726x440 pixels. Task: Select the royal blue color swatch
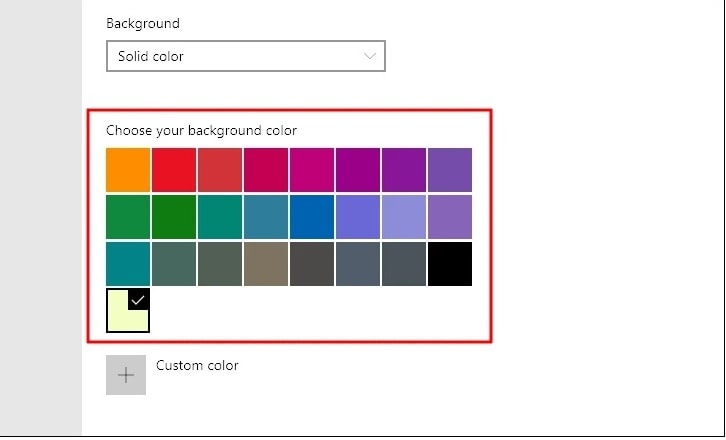point(312,217)
